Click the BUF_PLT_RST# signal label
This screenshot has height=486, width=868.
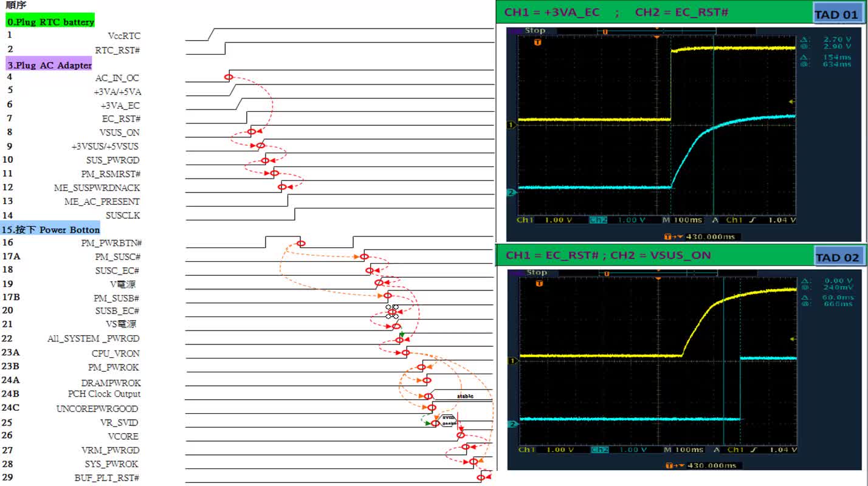pos(107,478)
